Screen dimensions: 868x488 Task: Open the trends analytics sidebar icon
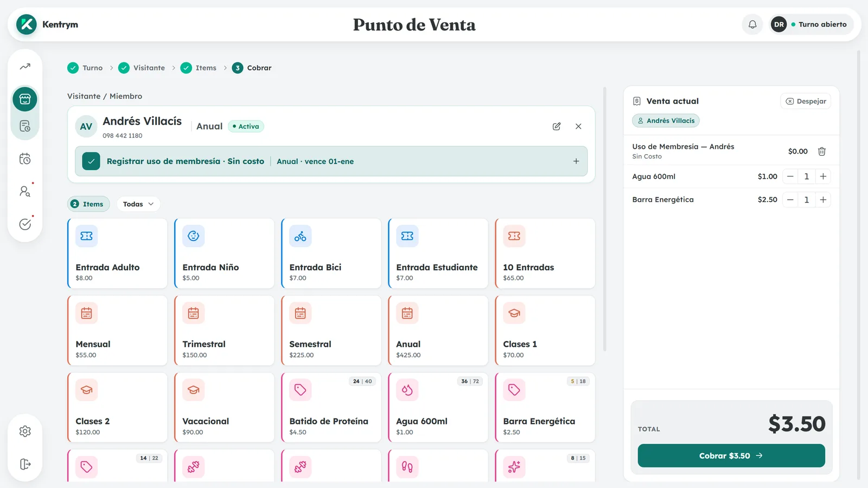point(25,67)
